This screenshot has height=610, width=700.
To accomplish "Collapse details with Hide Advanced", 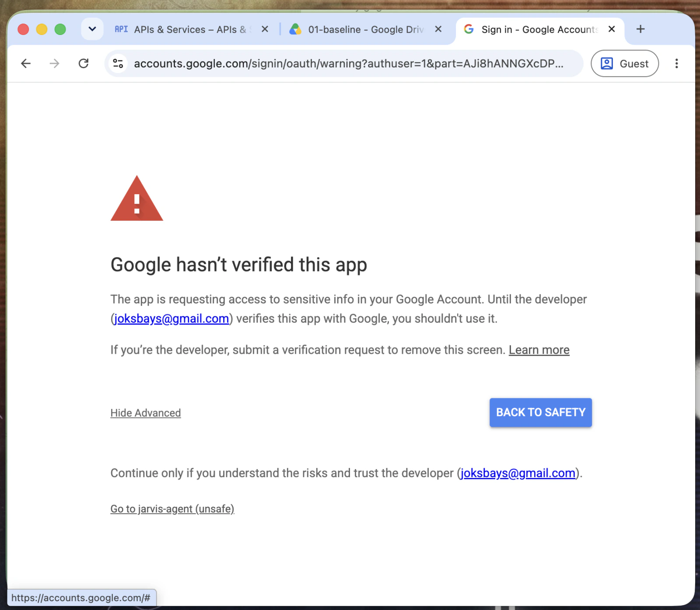I will pos(146,413).
